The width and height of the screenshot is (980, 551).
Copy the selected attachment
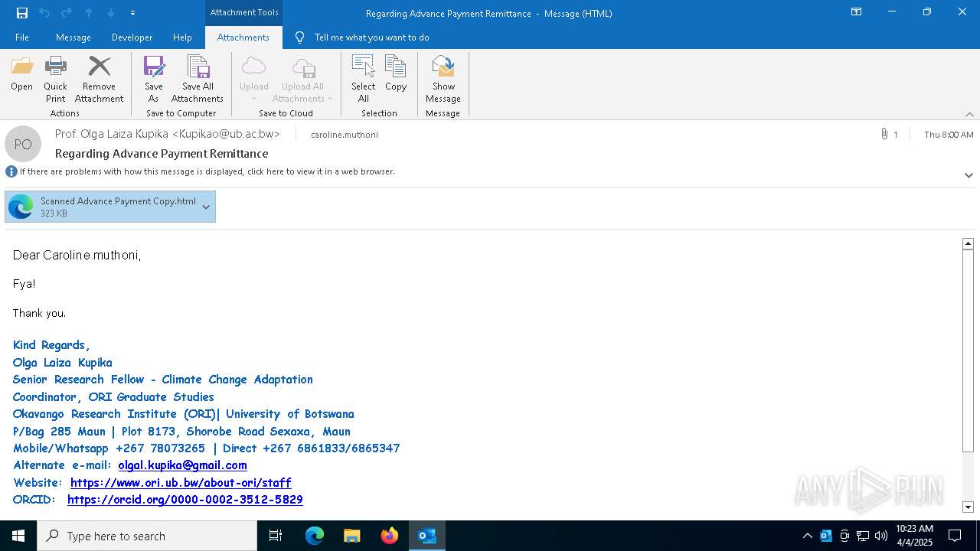(x=396, y=74)
